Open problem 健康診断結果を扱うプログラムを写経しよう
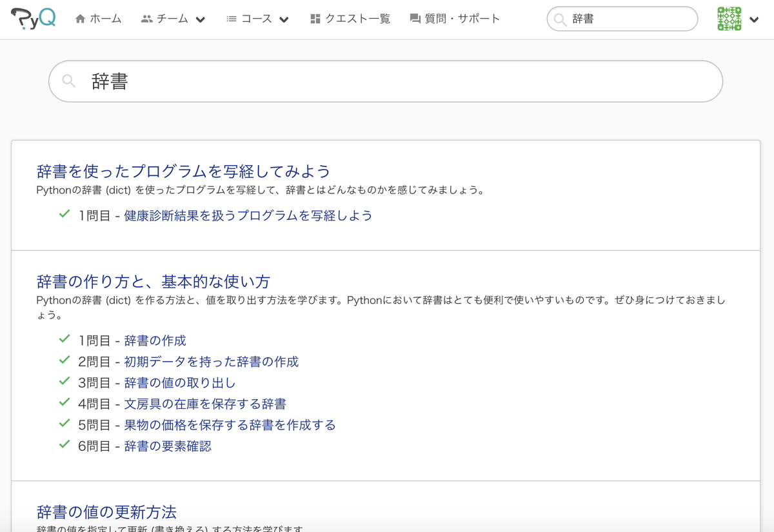This screenshot has height=532, width=774. click(x=248, y=215)
